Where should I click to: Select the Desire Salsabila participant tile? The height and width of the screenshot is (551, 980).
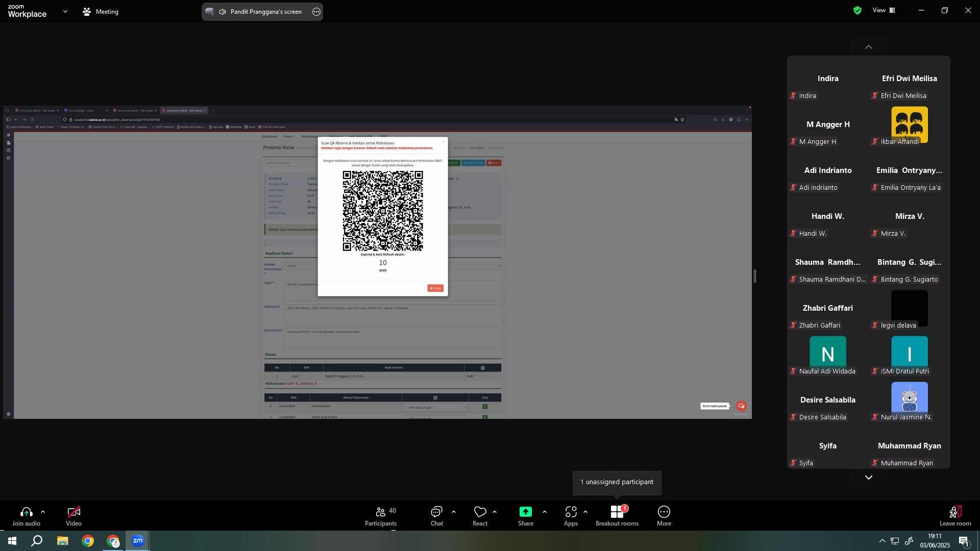(x=828, y=400)
